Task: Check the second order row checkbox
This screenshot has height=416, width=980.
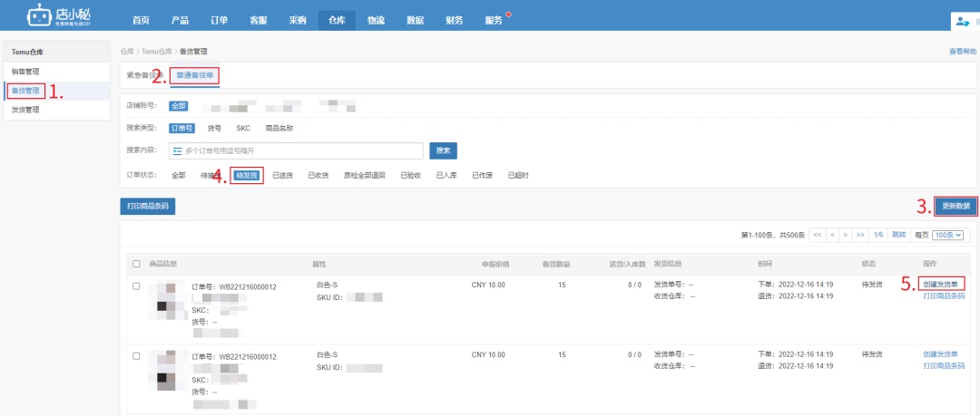Action: (137, 356)
